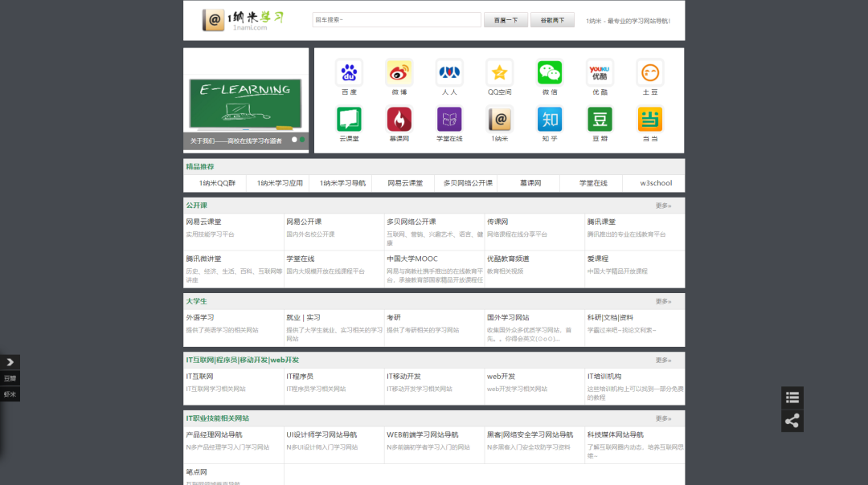Open the E-LEARNING banner image
This screenshot has height=485, width=868.
point(246,104)
